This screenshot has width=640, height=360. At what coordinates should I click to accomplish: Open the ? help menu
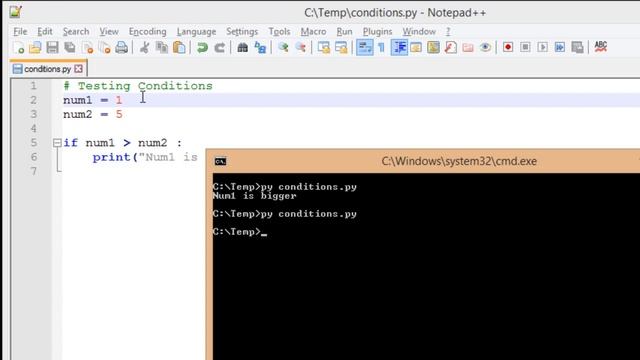448,31
